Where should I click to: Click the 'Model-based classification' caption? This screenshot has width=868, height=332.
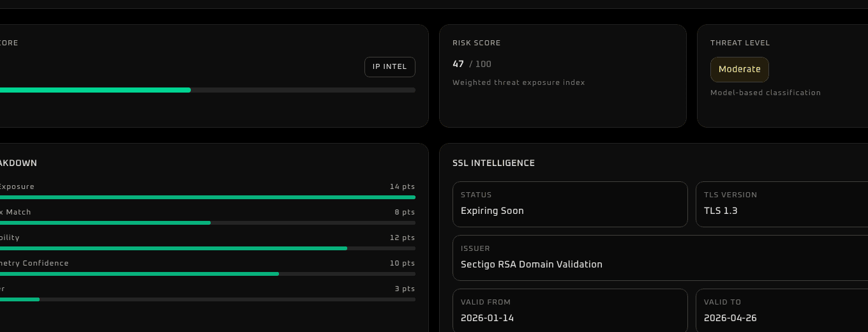click(766, 93)
